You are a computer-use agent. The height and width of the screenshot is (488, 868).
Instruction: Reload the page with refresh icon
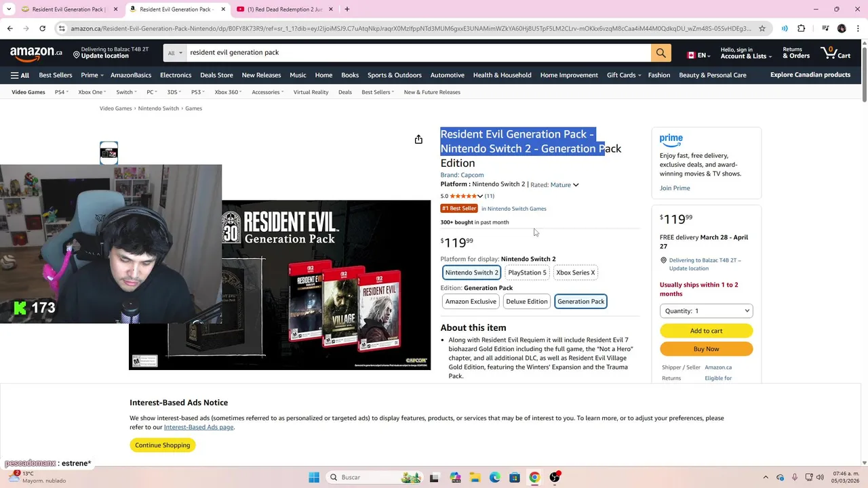[x=42, y=28]
